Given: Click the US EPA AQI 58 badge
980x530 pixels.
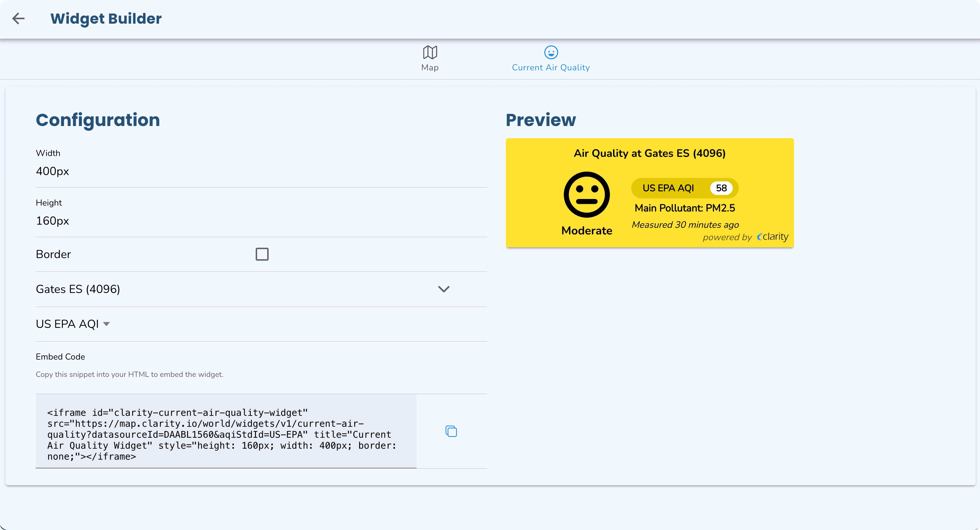Looking at the screenshot, I should coord(684,188).
